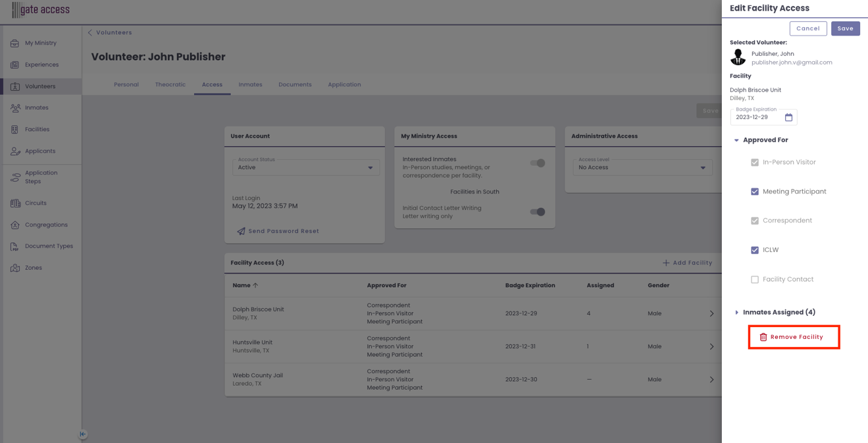Click Save in Edit Facility Access panel
Image resolution: width=868 pixels, height=443 pixels.
[x=846, y=29]
